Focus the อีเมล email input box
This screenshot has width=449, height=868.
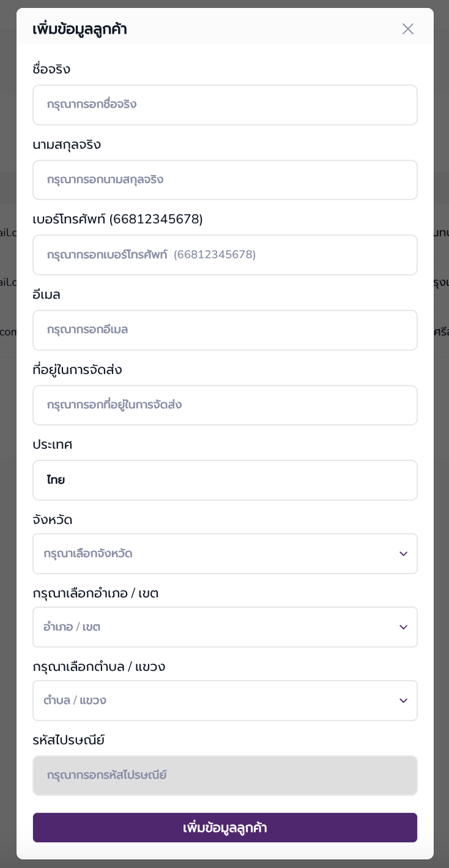point(224,330)
